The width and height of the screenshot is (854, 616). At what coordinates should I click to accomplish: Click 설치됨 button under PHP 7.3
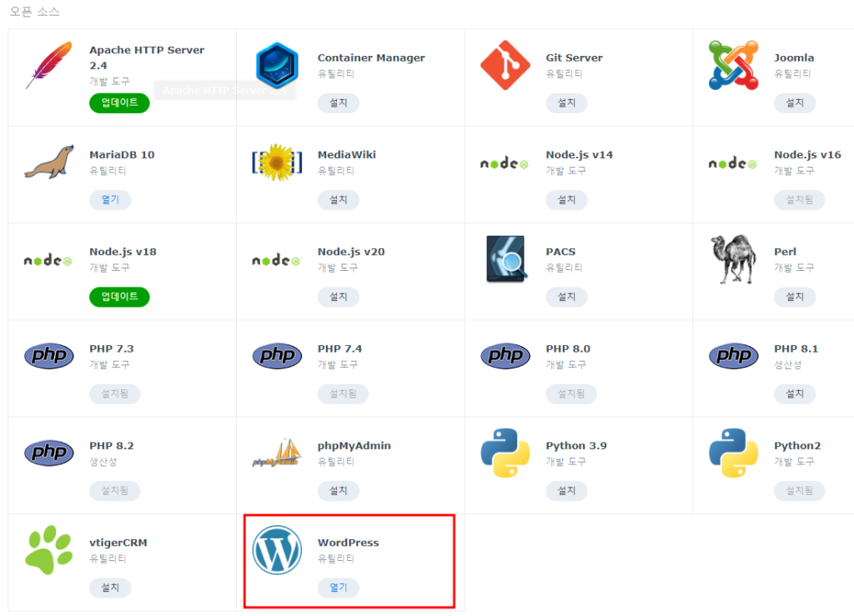115,393
